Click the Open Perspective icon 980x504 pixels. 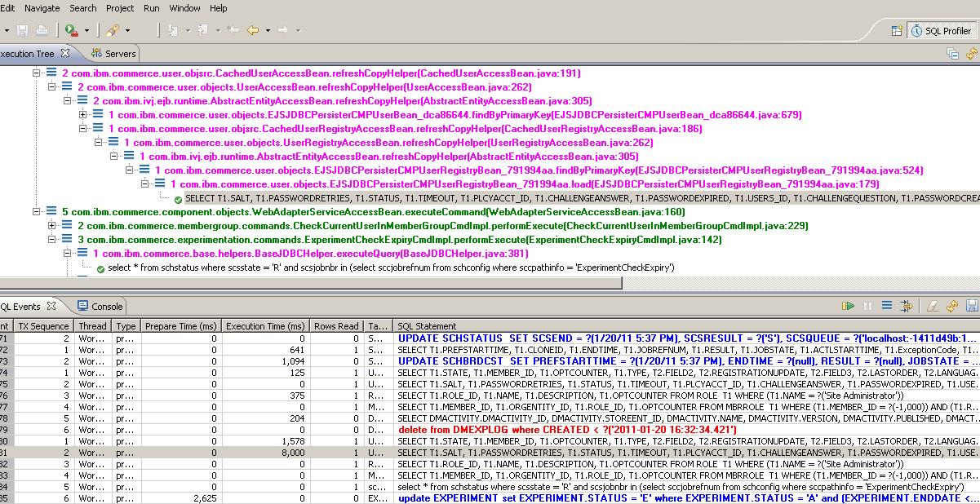[x=897, y=30]
